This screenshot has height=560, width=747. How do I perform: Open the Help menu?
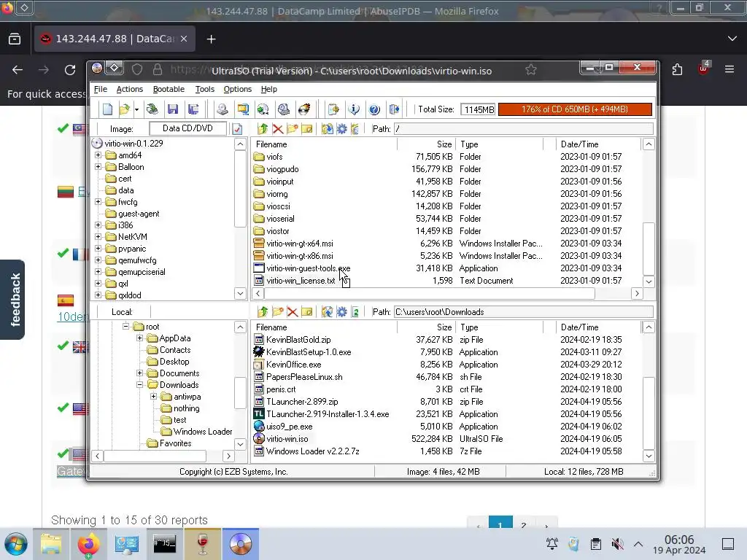(268, 89)
